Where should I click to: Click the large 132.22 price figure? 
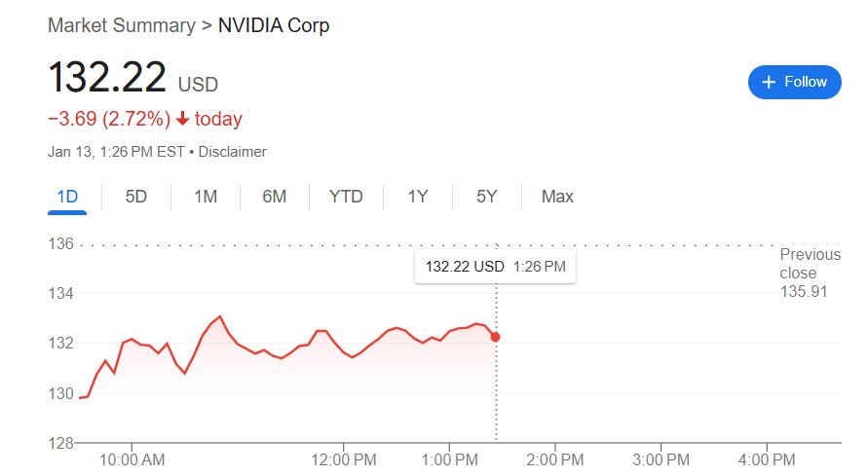107,78
